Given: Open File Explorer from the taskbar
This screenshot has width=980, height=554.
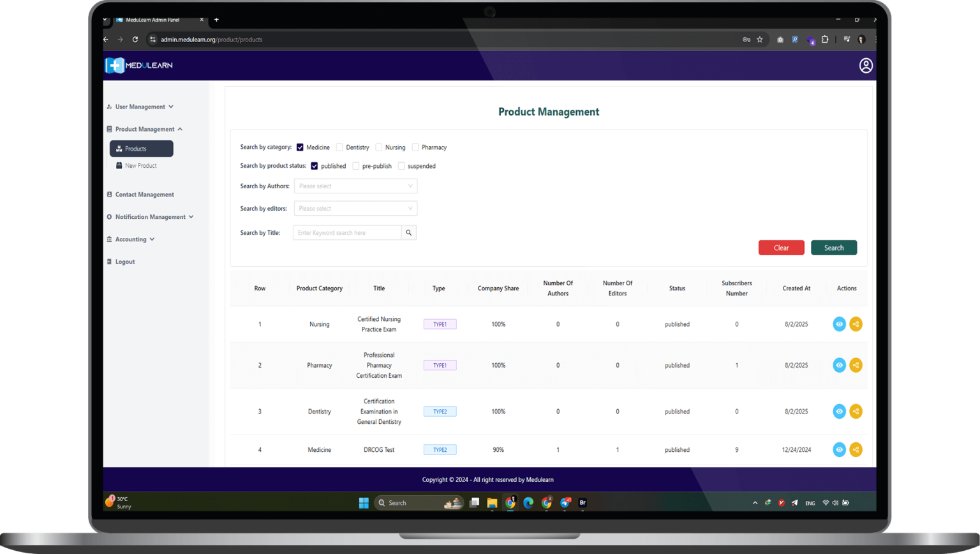Looking at the screenshot, I should pyautogui.click(x=492, y=503).
